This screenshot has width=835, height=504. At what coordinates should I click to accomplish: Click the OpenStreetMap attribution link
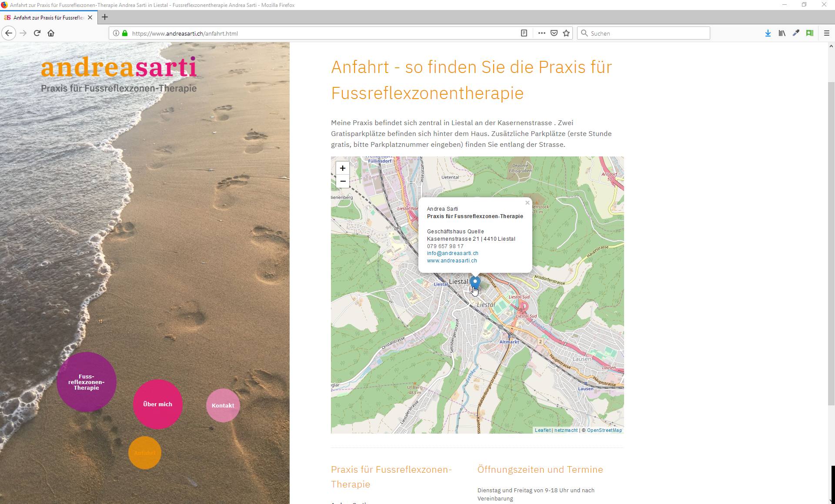604,430
